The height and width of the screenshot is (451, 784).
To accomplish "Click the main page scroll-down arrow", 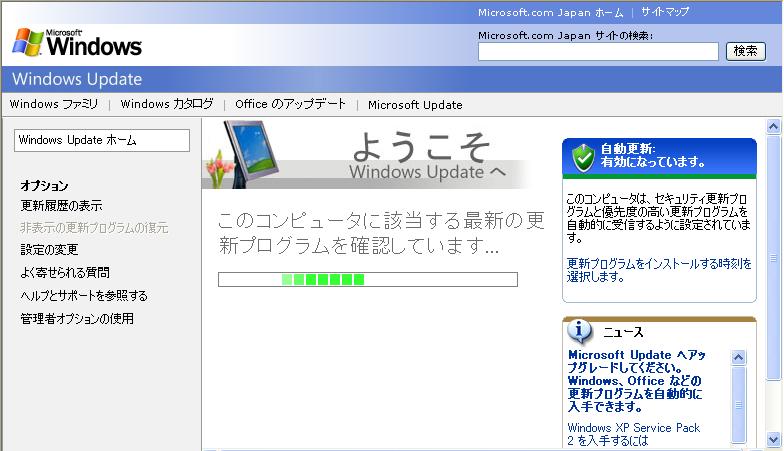I will click(x=773, y=439).
